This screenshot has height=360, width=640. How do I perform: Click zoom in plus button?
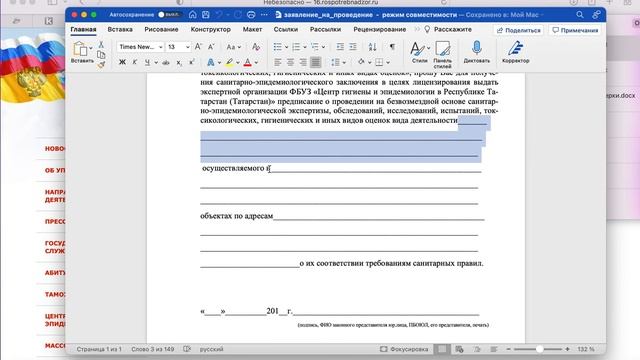coord(567,349)
